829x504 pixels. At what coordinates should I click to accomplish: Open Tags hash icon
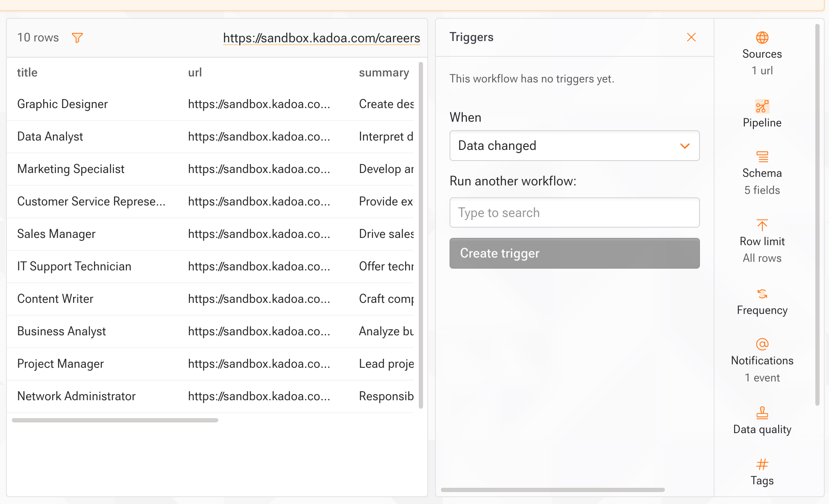click(762, 464)
